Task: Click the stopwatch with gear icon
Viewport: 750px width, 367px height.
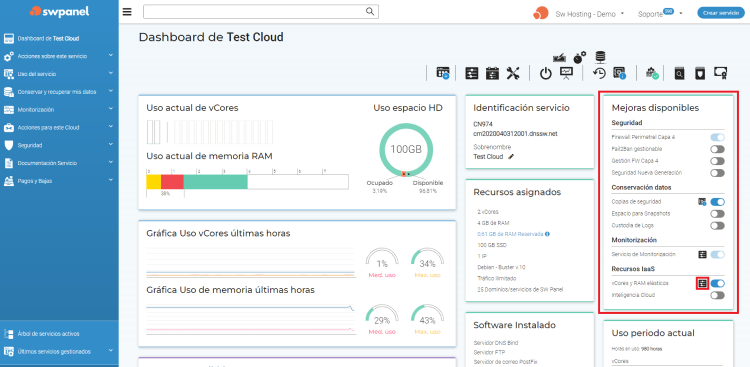Action: click(x=580, y=57)
